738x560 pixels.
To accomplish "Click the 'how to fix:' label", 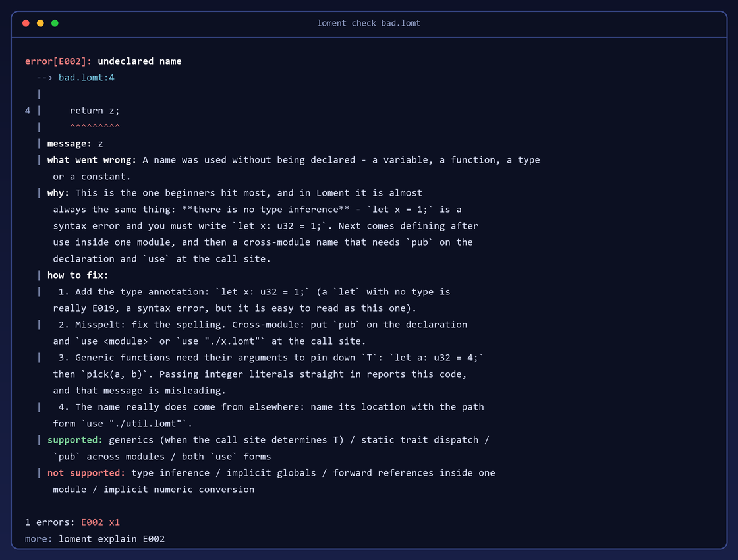I will coord(78,275).
